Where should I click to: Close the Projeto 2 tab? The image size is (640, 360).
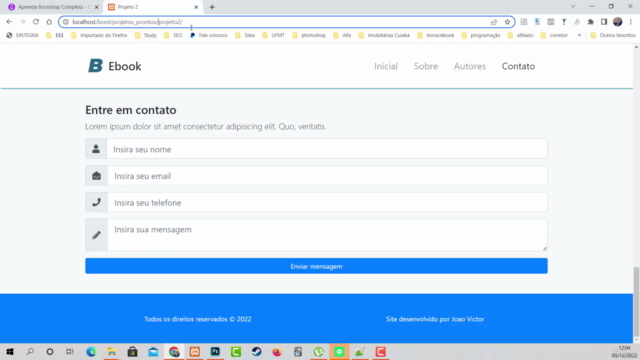[196, 7]
